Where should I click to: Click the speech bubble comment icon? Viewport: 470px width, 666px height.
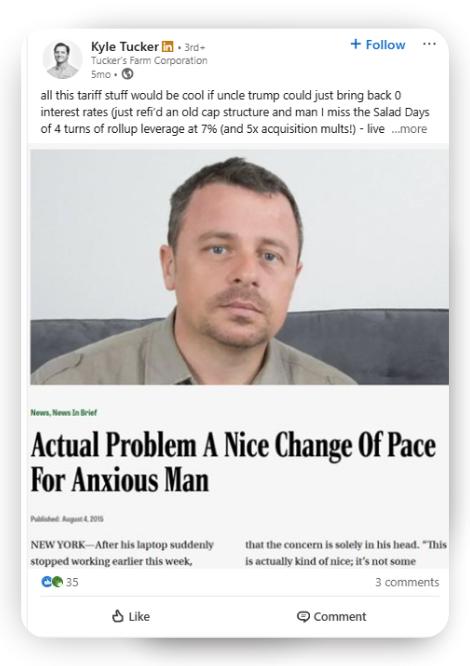pos(303,617)
